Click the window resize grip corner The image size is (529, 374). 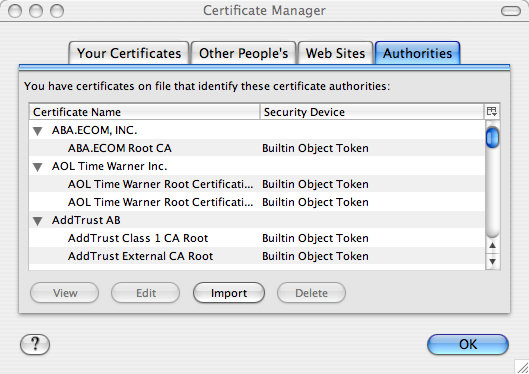522,367
